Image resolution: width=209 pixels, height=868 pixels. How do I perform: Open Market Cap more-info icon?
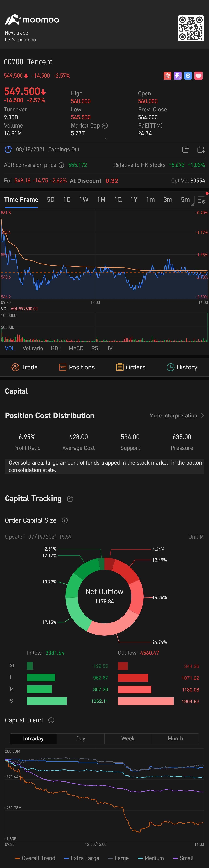(105, 126)
